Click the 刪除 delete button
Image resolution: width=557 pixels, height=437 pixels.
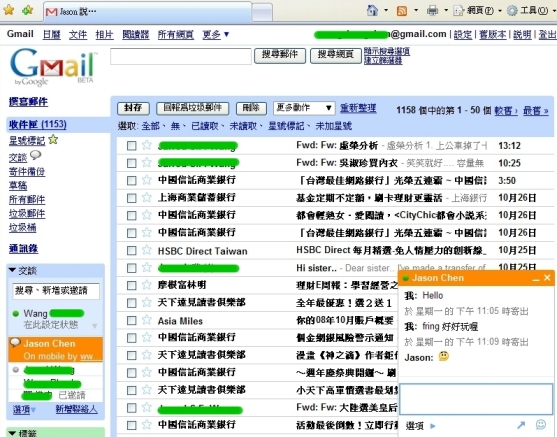[251, 108]
